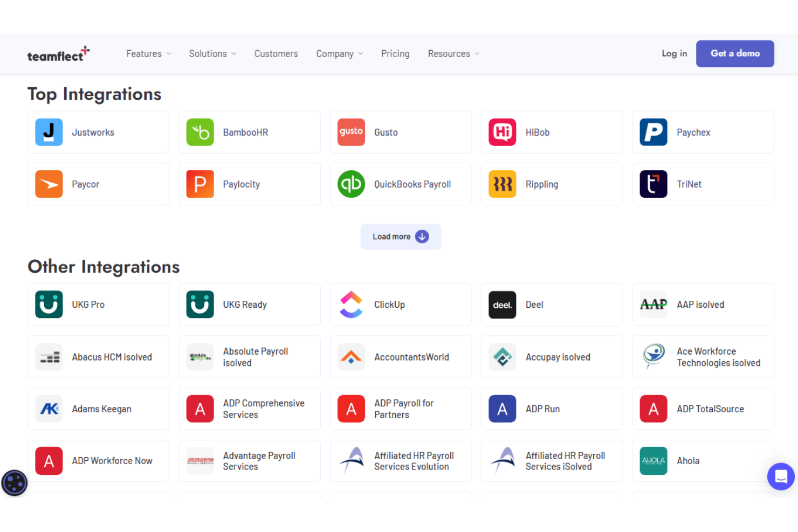Open the ClickUp logo icon
Viewport: 798px width, 532px height.
[352, 305]
